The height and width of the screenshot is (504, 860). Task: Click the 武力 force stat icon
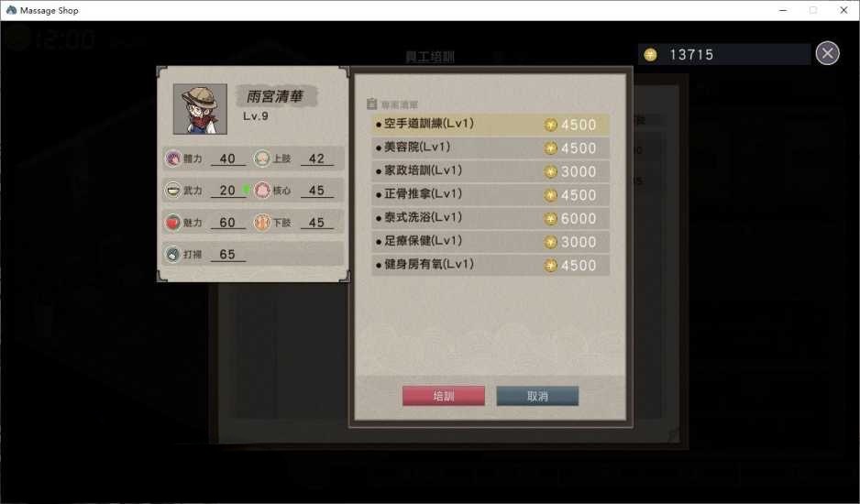pos(173,191)
